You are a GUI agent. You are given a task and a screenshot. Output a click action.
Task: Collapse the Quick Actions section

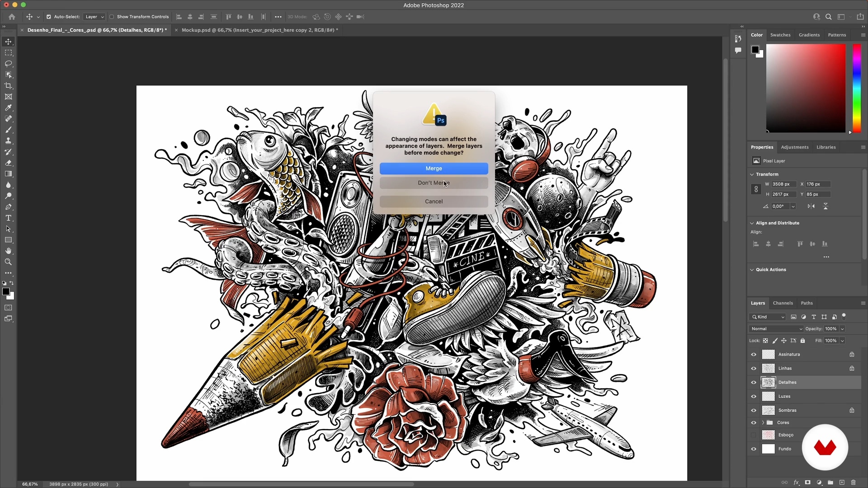pyautogui.click(x=752, y=270)
